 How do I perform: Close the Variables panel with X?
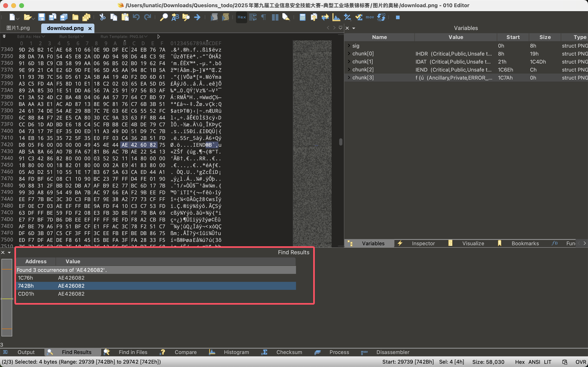click(x=347, y=28)
